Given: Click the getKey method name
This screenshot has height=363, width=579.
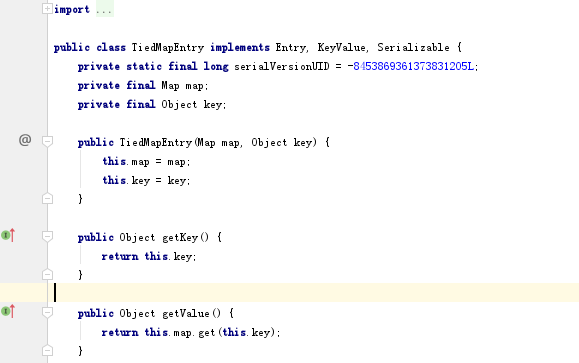Looking at the screenshot, I should point(180,237).
